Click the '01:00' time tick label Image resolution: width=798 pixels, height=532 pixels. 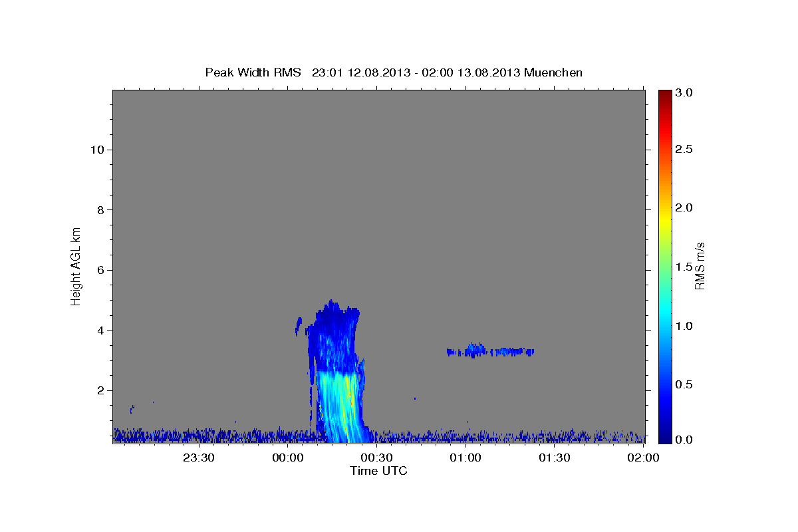(x=465, y=458)
